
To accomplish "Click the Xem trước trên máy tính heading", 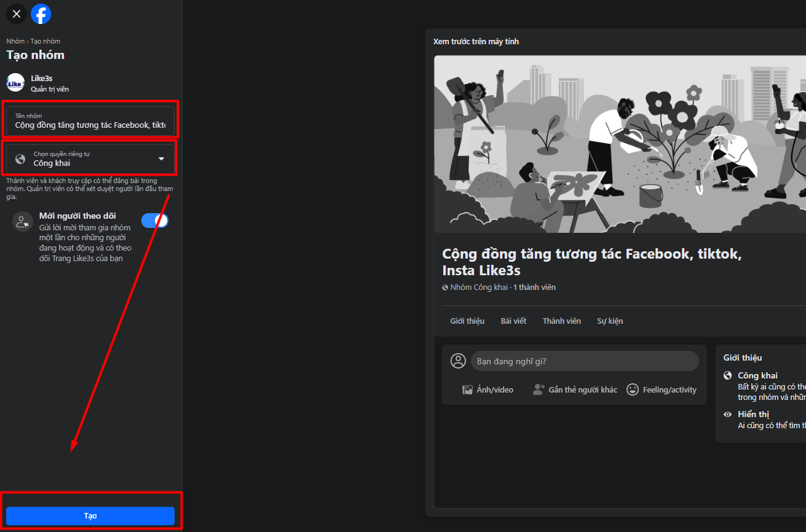I will tap(476, 42).
